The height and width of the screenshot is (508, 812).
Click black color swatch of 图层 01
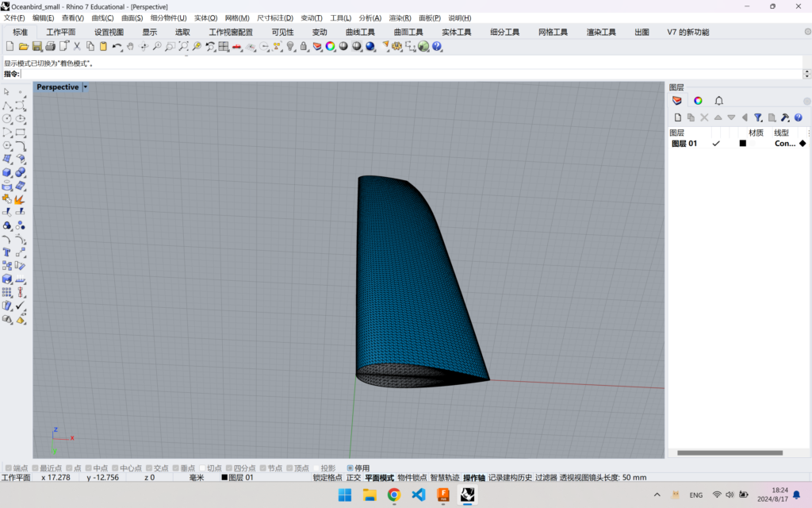click(743, 144)
